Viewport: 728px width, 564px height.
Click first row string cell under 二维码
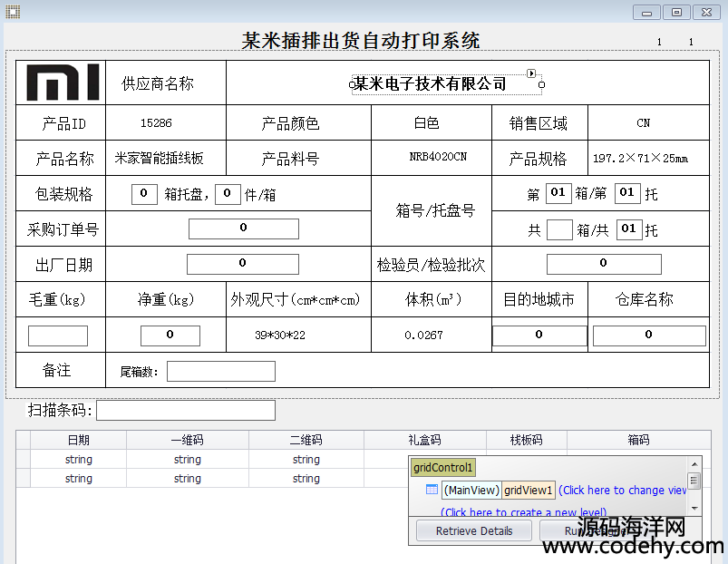pos(306,460)
